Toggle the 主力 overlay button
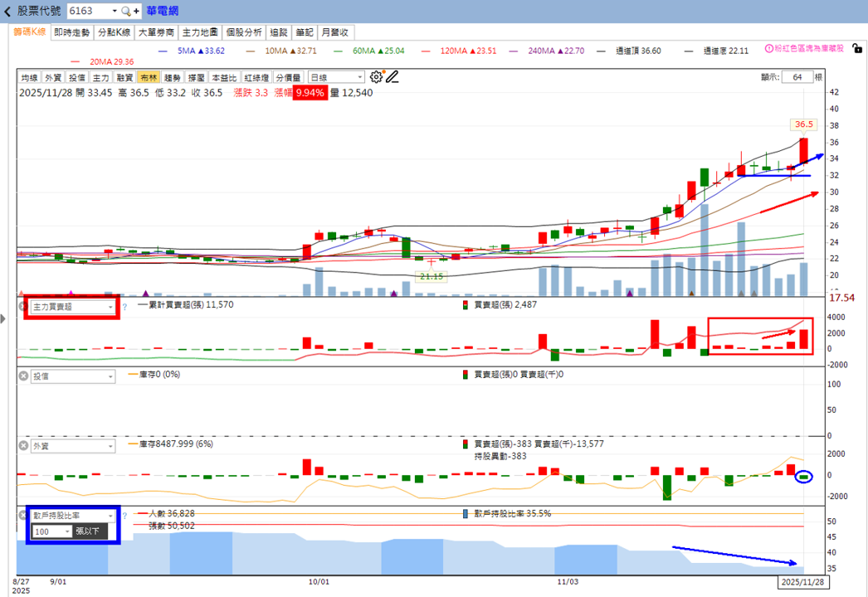Image resolution: width=868 pixels, height=597 pixels. point(100,77)
